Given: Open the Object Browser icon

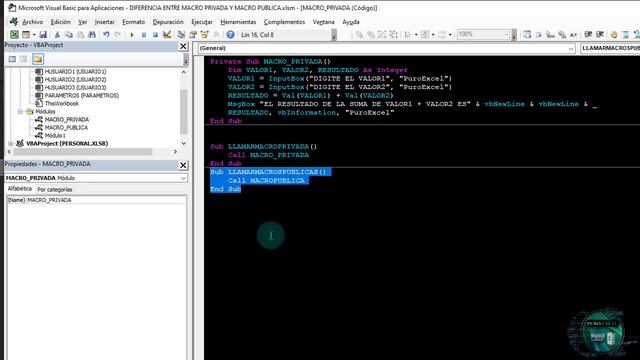Looking at the screenshot, I should click(204, 35).
